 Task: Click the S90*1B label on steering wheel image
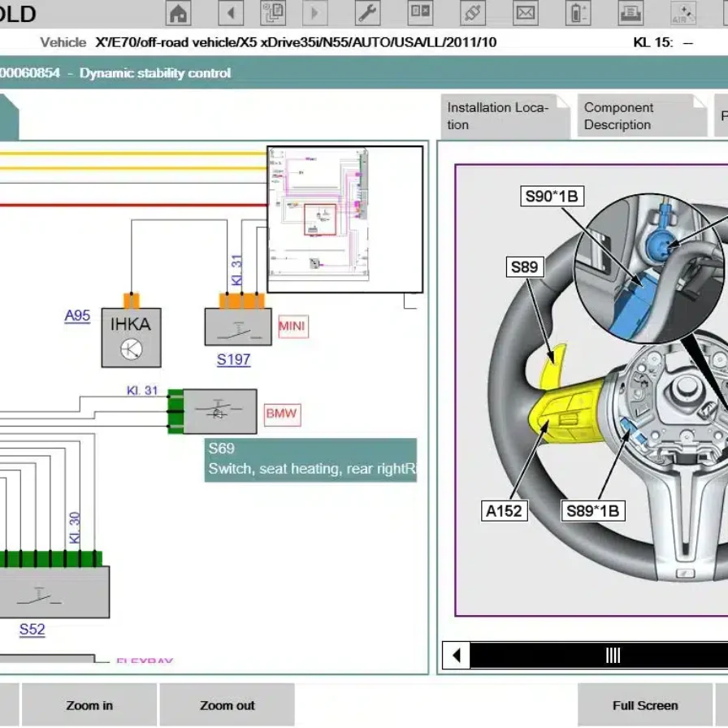coord(552,196)
